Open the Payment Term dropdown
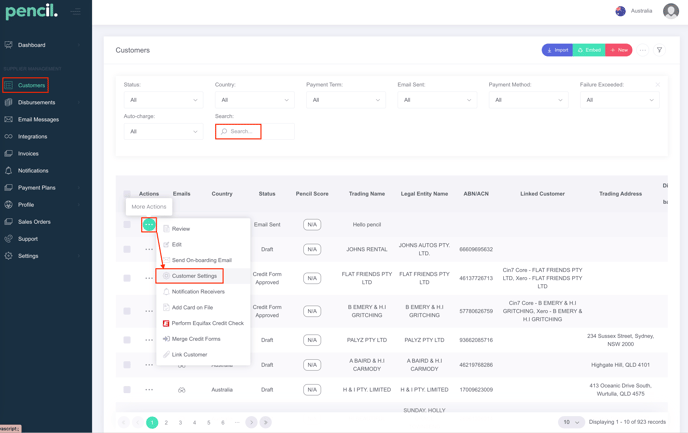Screen dimensions: 688x433 click(x=345, y=100)
